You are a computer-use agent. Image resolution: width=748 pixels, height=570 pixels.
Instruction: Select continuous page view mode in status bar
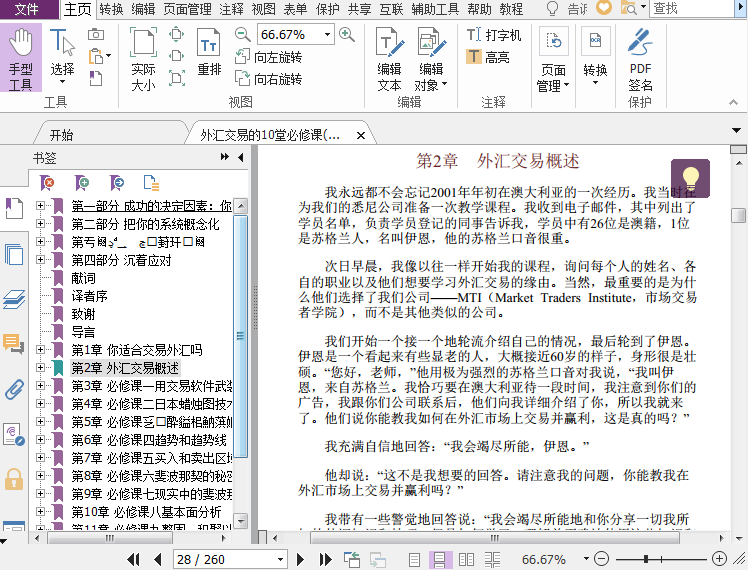[x=439, y=559]
